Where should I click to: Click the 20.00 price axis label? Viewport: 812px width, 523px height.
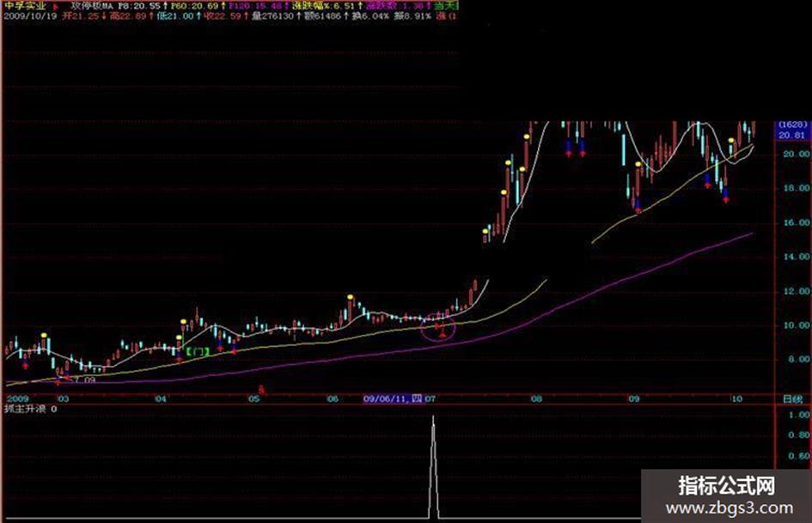[x=797, y=154]
